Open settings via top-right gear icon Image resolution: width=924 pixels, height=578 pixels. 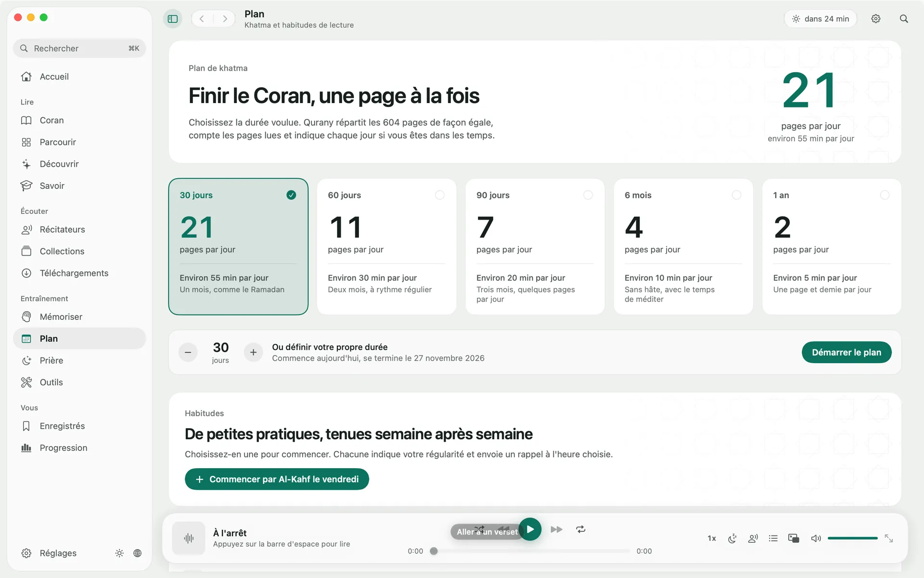(876, 19)
